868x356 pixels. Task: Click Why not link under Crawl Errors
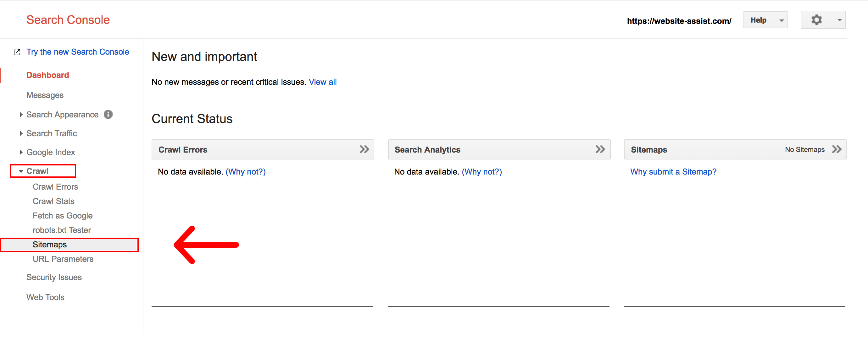pos(245,172)
